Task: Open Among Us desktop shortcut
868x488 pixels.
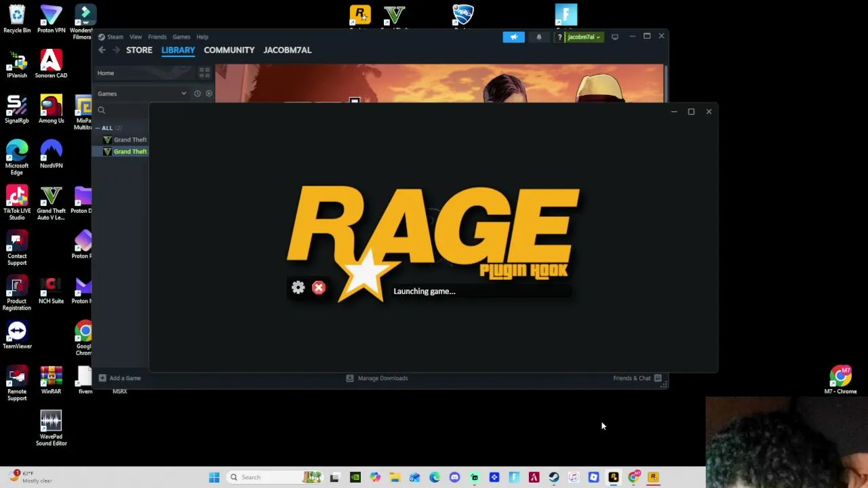Action: (x=51, y=110)
